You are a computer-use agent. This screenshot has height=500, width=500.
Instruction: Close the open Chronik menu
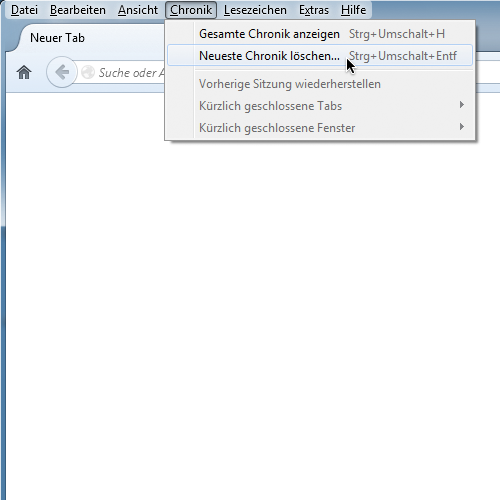tap(191, 10)
